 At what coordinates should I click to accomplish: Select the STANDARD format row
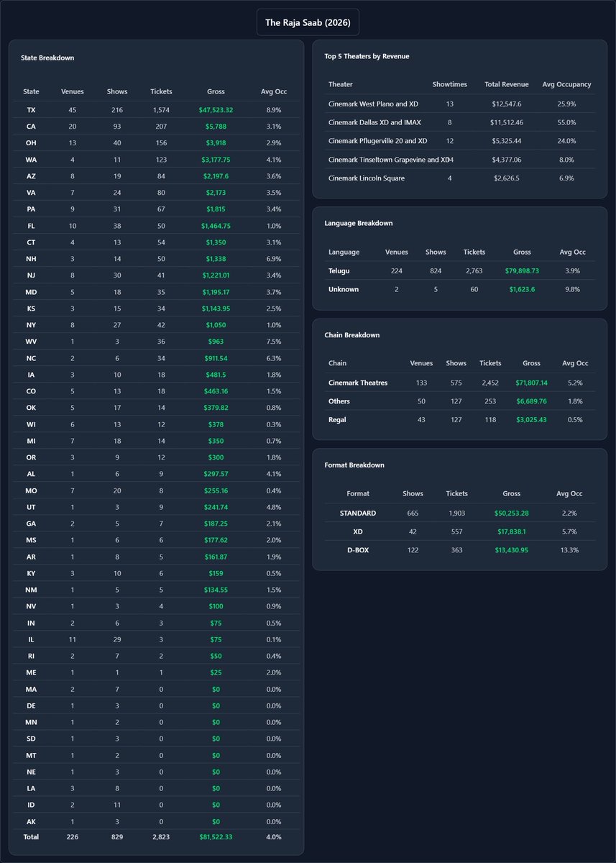[x=460, y=513]
